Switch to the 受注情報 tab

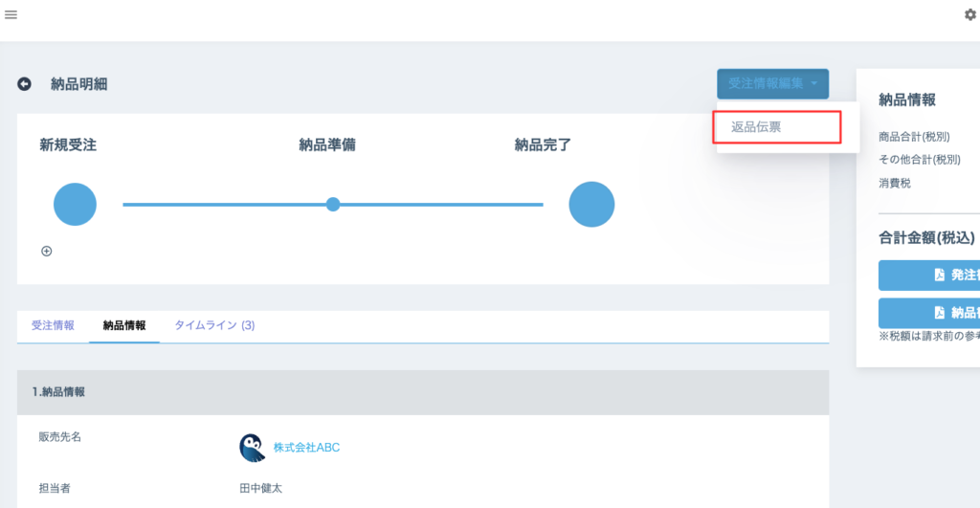click(53, 325)
